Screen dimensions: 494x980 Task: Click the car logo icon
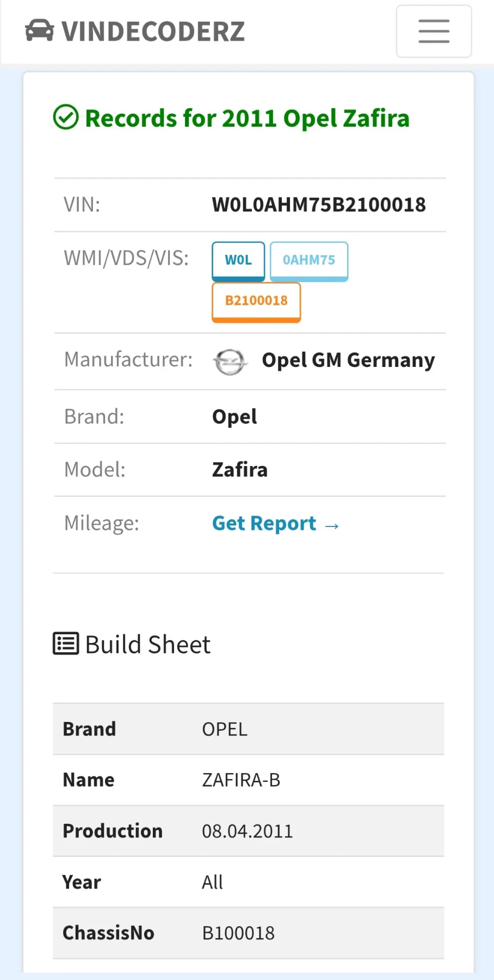[x=39, y=31]
